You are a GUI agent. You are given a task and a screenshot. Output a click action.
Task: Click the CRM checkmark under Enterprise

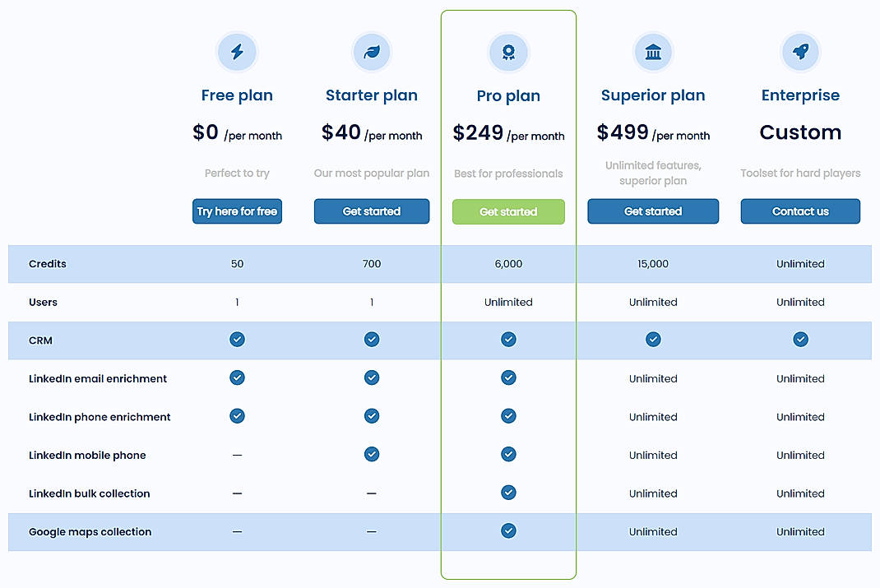point(800,339)
